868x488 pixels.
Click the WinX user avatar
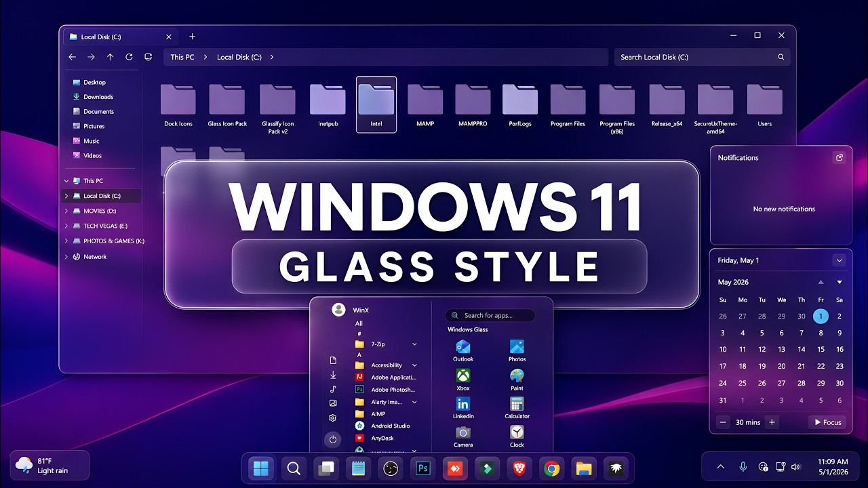(338, 310)
